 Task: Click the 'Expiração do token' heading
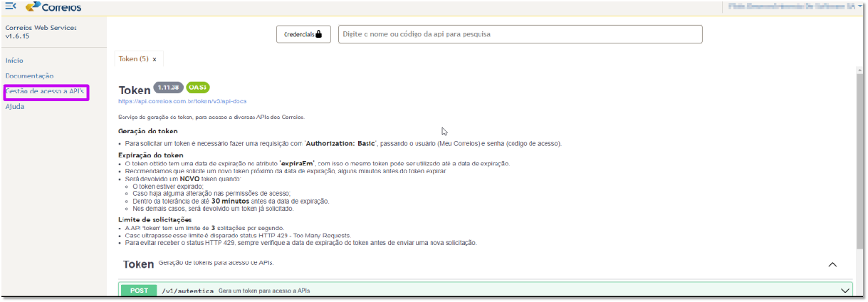pos(151,155)
